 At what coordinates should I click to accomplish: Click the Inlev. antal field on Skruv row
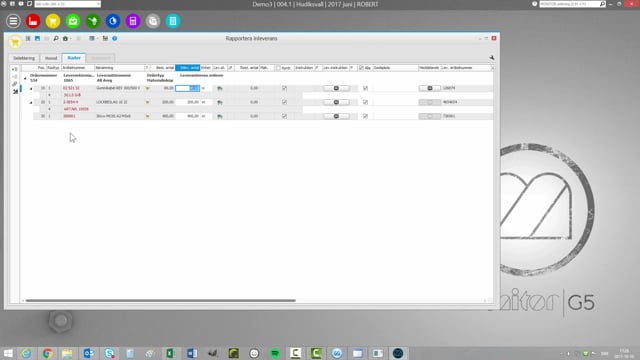188,116
